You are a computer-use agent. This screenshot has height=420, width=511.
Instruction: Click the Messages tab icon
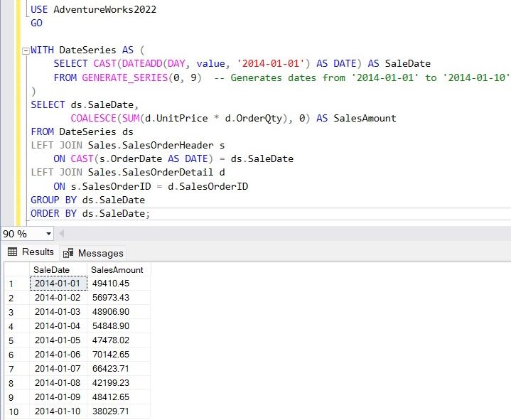[68, 253]
